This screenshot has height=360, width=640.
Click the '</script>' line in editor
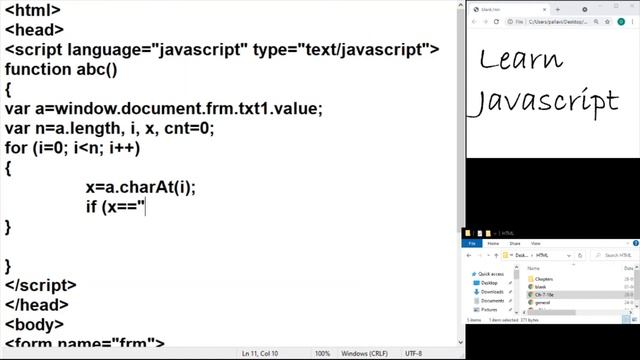(40, 285)
